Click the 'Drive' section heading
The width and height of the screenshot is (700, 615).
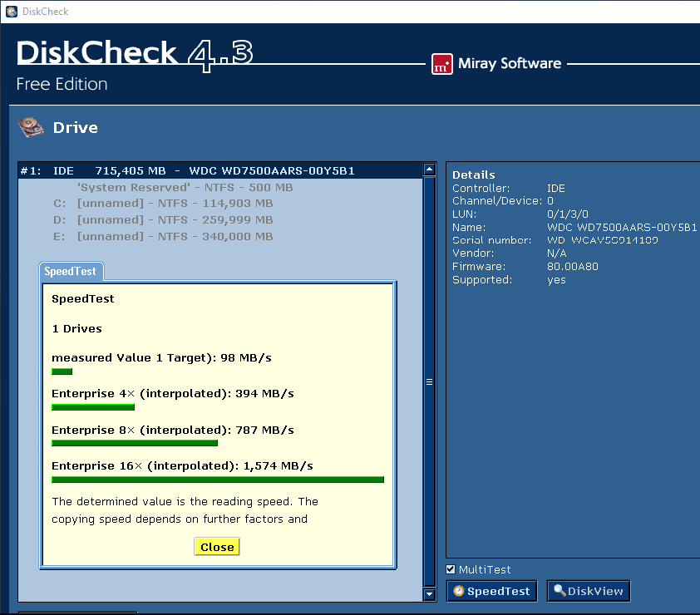pos(76,128)
